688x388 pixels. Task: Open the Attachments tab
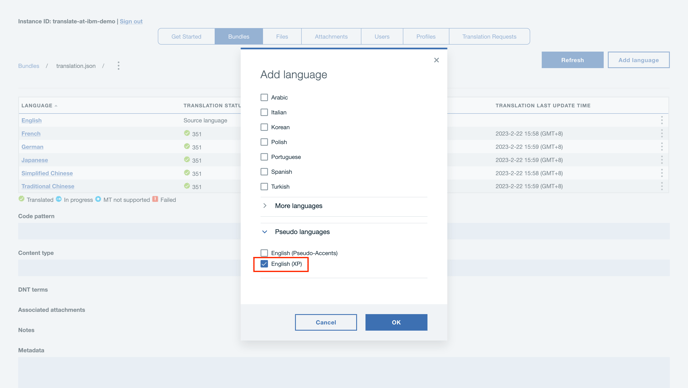[331, 36]
